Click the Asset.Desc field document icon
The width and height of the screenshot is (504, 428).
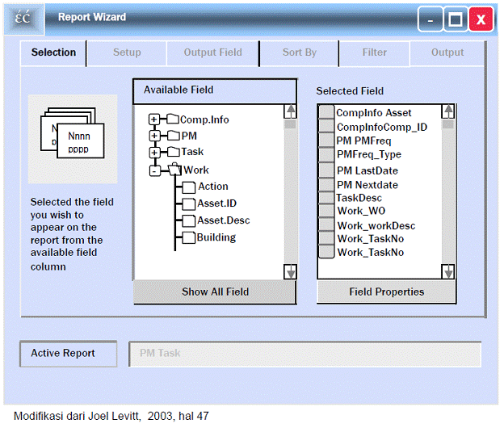pos(189,221)
